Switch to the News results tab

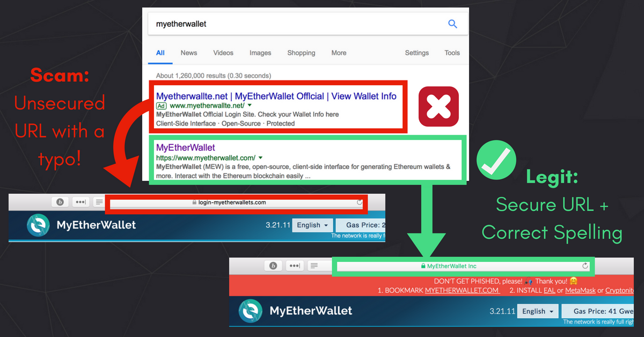[x=189, y=53]
